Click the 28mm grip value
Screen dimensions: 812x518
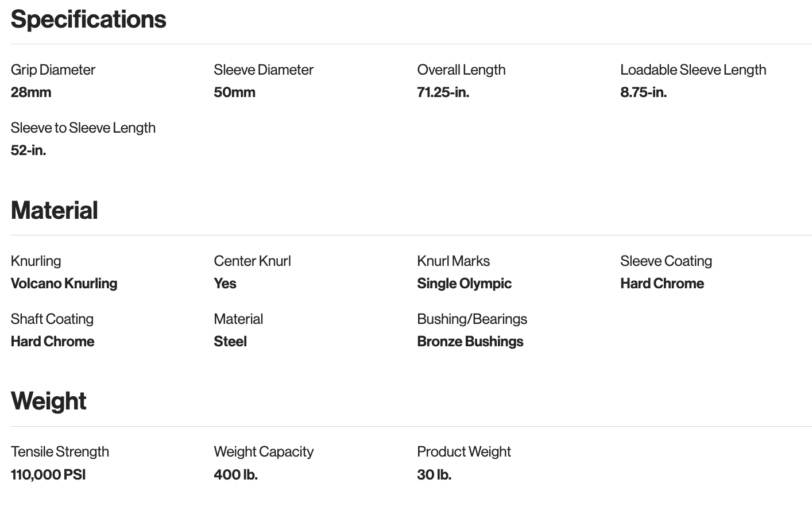[31, 92]
